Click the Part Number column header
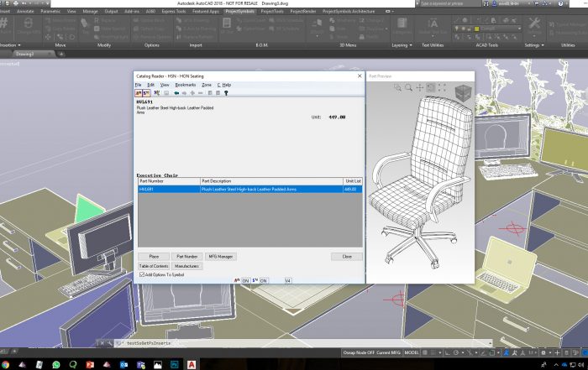The image size is (588, 370). [169, 181]
